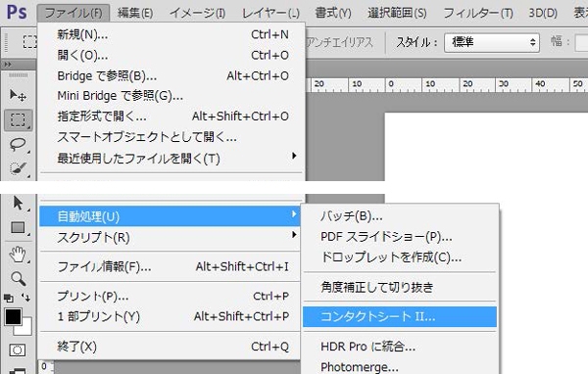Choose ファイル情報(F)... item
588x374 pixels.
(170, 266)
